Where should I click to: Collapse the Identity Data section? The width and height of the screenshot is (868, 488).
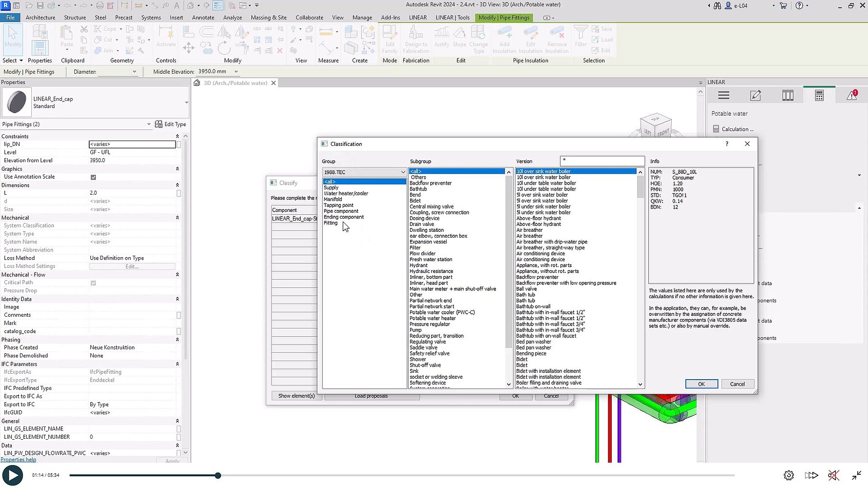pos(177,299)
